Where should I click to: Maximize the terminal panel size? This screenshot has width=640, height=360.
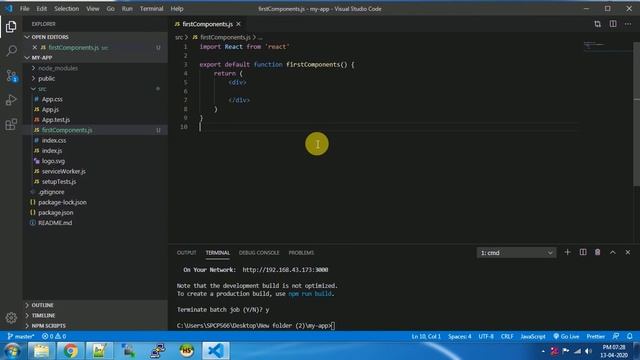[x=613, y=252]
